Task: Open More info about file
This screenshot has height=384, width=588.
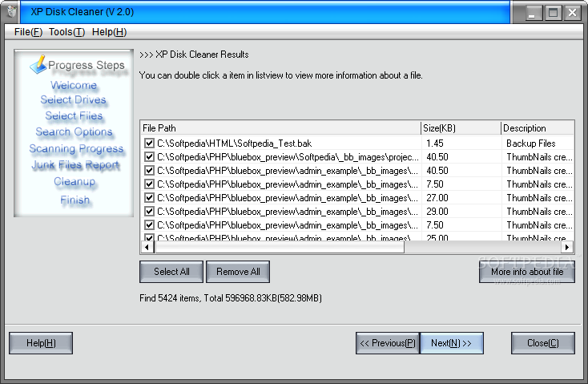Action: pos(527,272)
